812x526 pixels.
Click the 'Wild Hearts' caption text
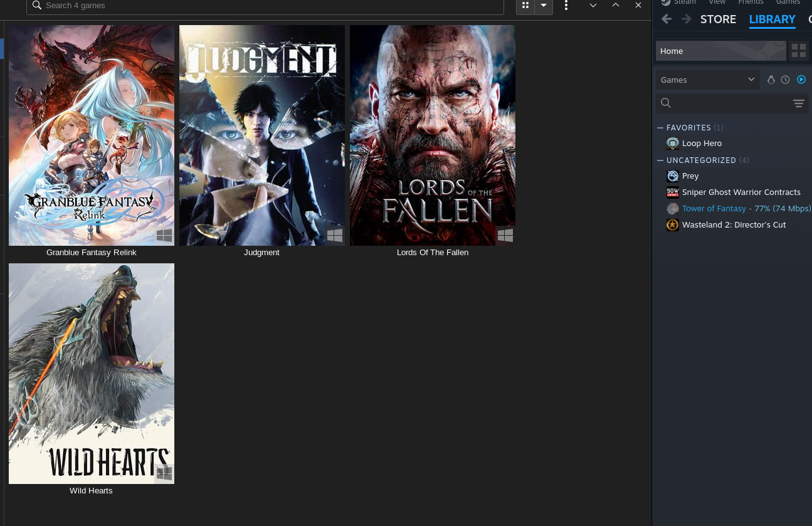[x=91, y=491]
